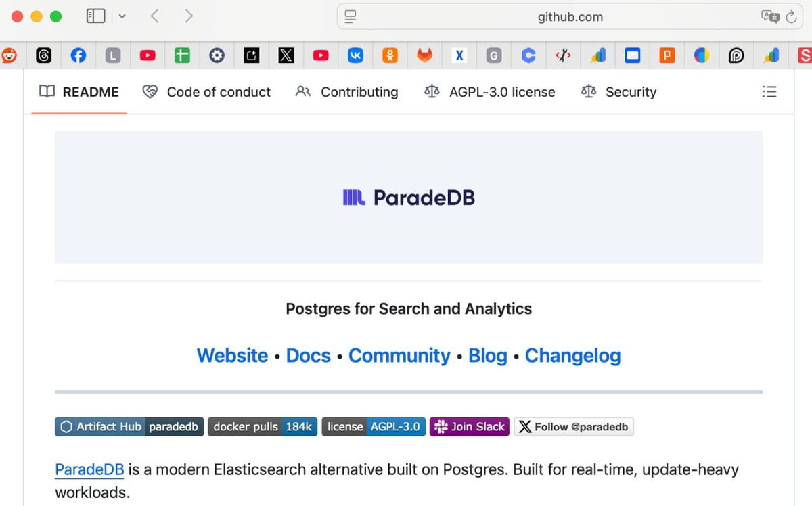Open the orange P pinned tab

667,55
